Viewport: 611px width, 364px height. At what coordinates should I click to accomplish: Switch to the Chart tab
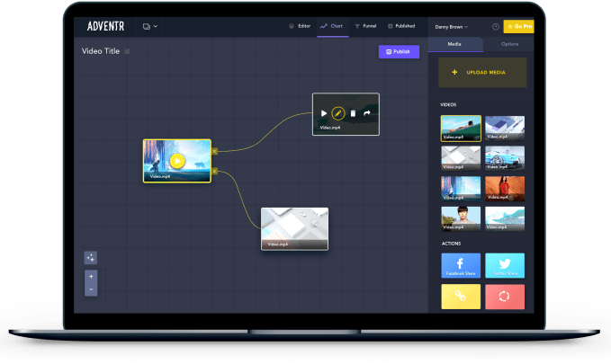tap(332, 26)
